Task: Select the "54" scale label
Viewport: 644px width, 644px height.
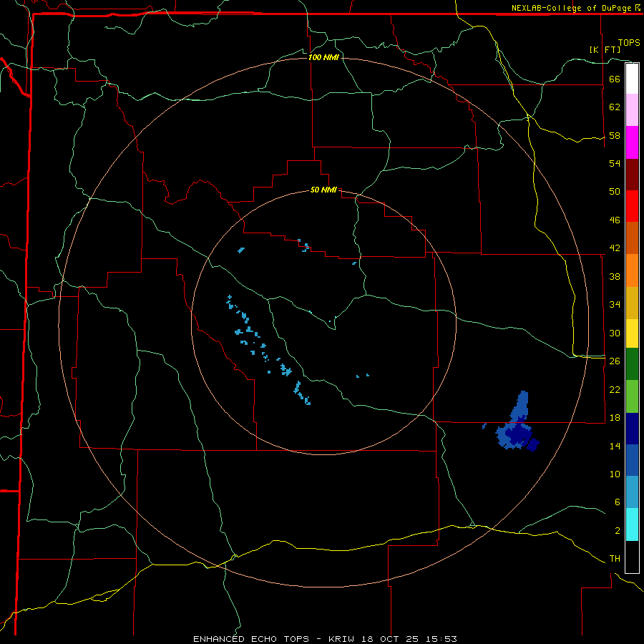Action: click(615, 163)
